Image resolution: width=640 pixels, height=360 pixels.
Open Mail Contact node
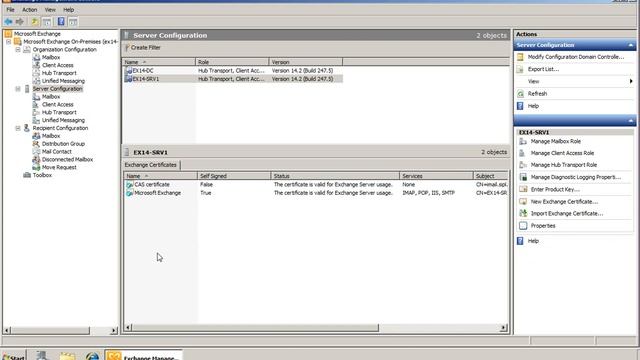tap(56, 151)
